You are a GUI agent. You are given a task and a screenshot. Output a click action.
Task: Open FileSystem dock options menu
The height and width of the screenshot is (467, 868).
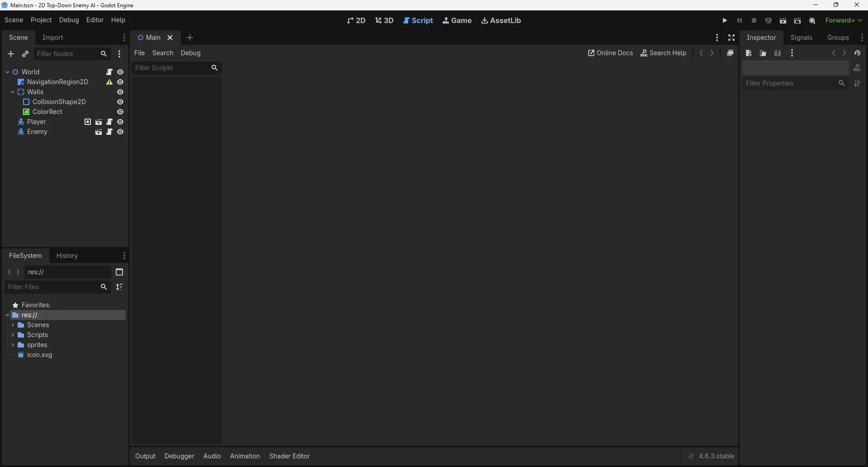(x=124, y=256)
